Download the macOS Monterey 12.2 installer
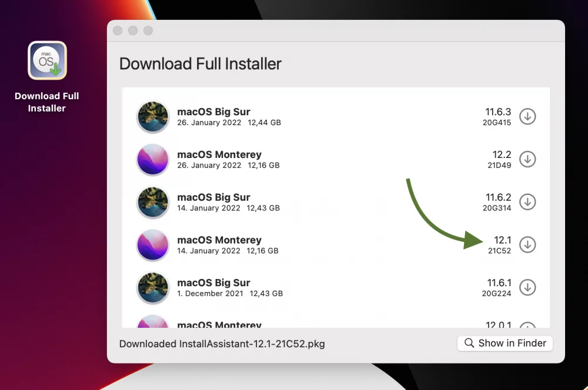The width and height of the screenshot is (588, 390). coord(527,159)
